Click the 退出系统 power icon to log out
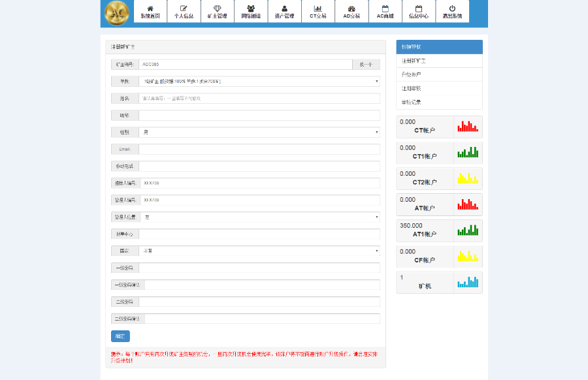 coord(452,12)
